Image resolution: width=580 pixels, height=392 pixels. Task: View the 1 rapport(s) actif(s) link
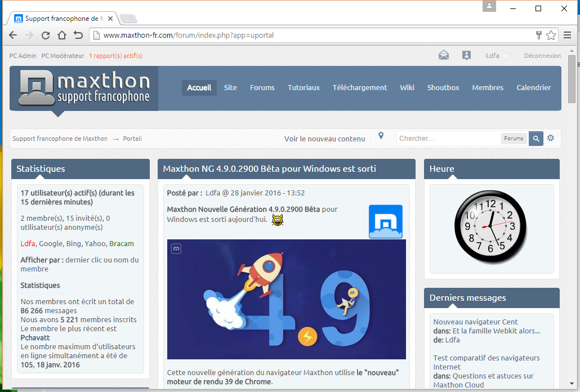point(116,56)
